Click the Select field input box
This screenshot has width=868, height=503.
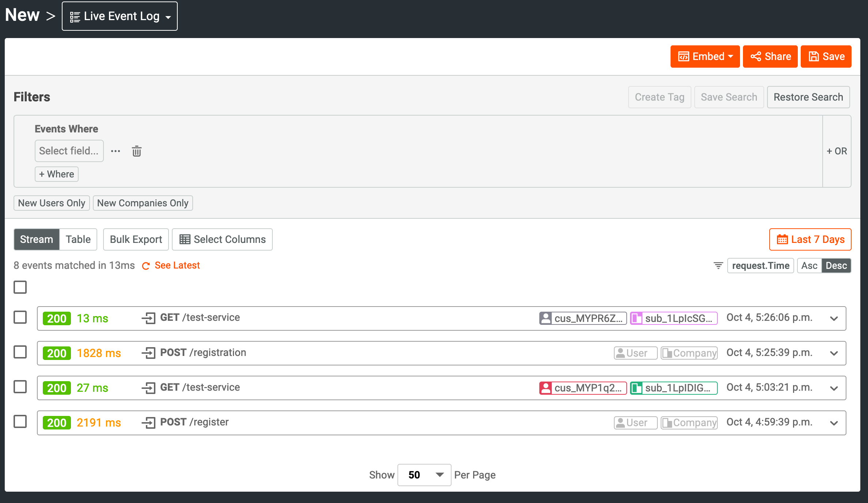click(x=69, y=151)
